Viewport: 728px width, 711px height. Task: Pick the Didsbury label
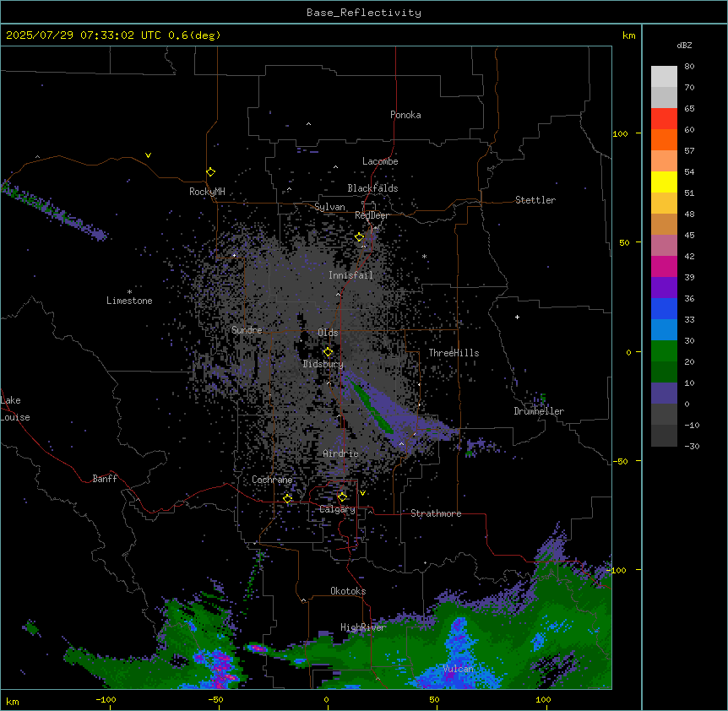point(323,364)
